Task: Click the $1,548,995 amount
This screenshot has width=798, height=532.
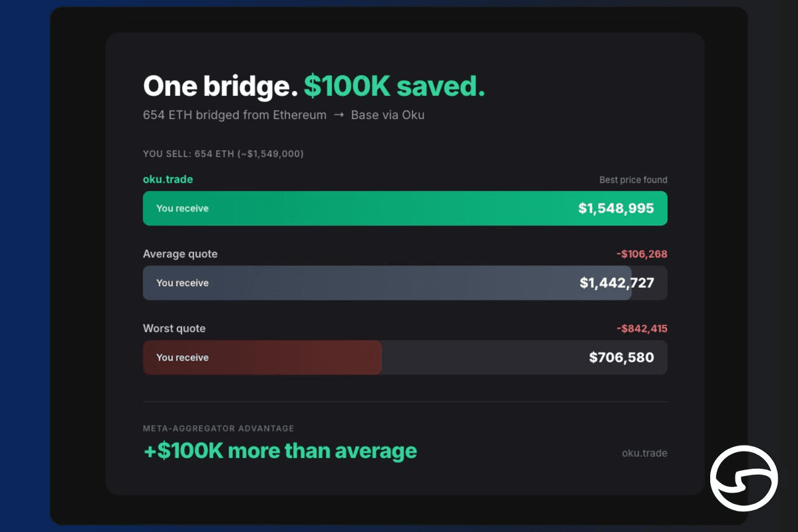Action: [616, 208]
